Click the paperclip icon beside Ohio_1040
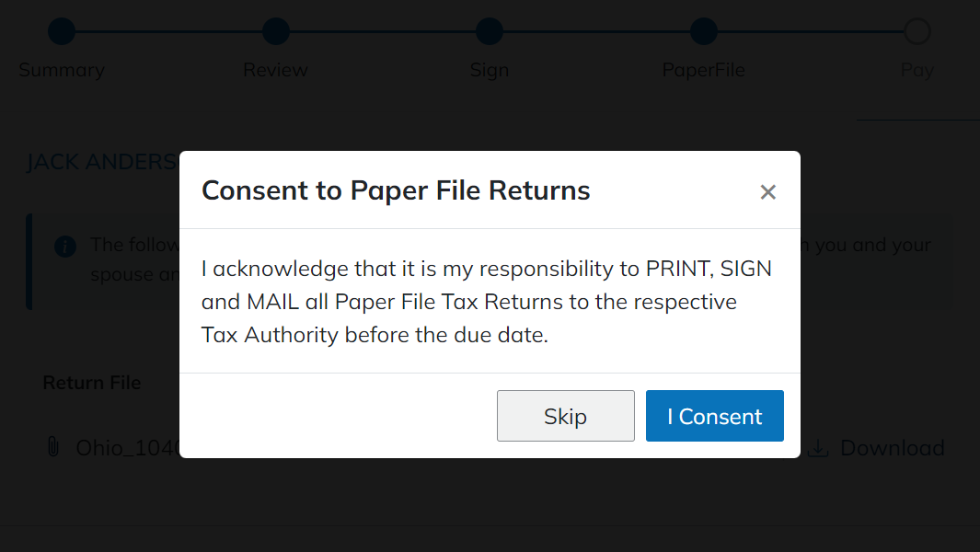 (x=53, y=448)
